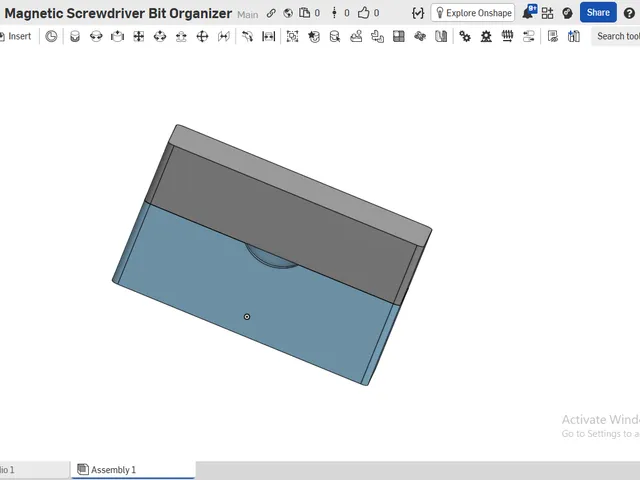Viewport: 640px width, 480px height.
Task: Click the curly-braces checkmark icon
Action: pyautogui.click(x=418, y=13)
